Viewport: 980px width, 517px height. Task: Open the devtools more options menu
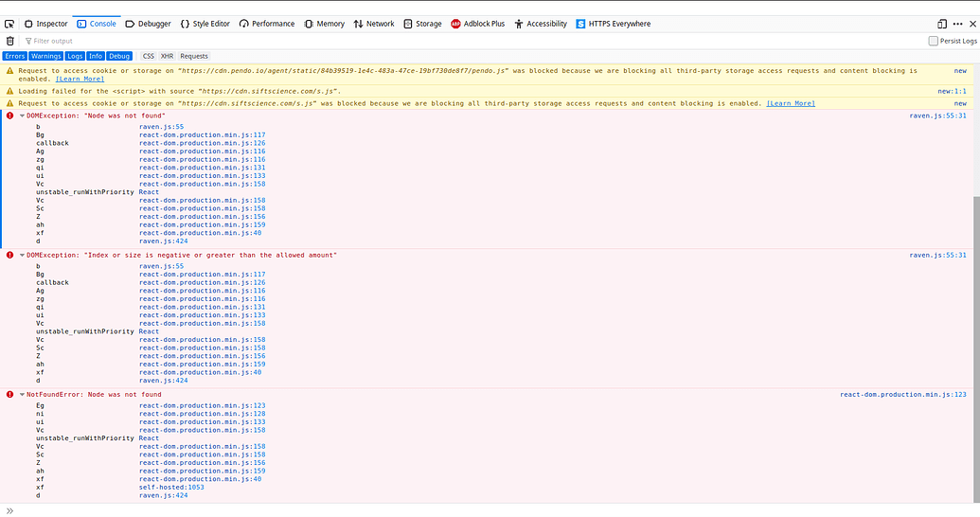[x=957, y=24]
